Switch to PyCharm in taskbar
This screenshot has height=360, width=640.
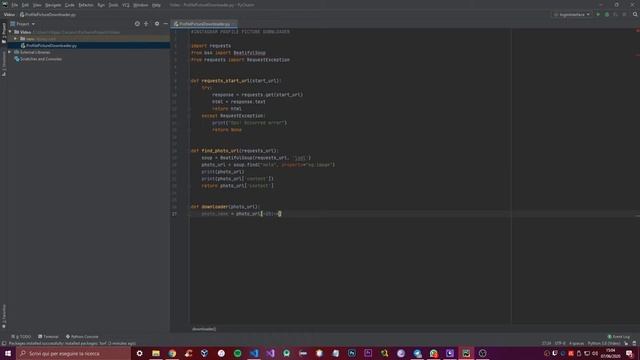(x=466, y=353)
